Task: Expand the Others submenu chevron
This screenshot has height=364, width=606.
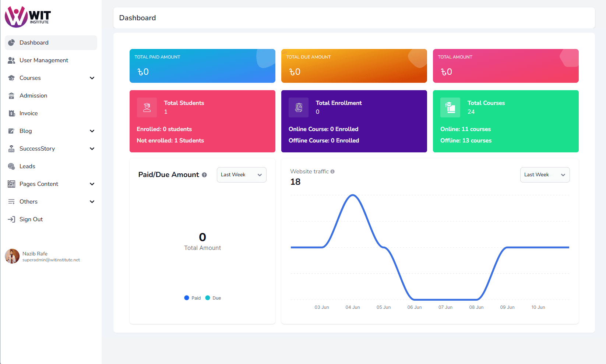Action: 92,202
